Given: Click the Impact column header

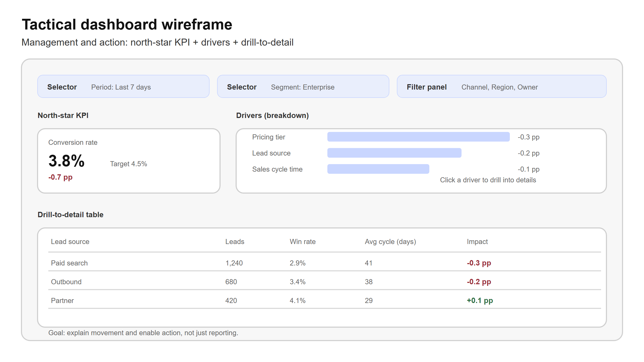Looking at the screenshot, I should (x=477, y=241).
